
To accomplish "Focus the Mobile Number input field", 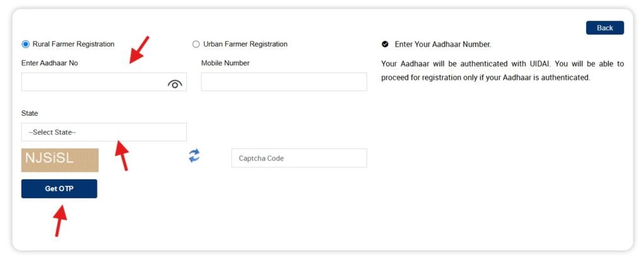I will pos(284,82).
